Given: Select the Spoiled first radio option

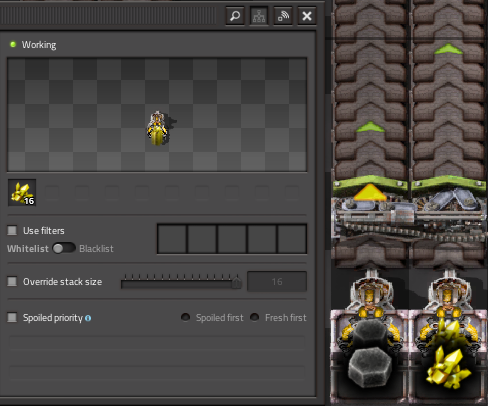Looking at the screenshot, I should [185, 317].
